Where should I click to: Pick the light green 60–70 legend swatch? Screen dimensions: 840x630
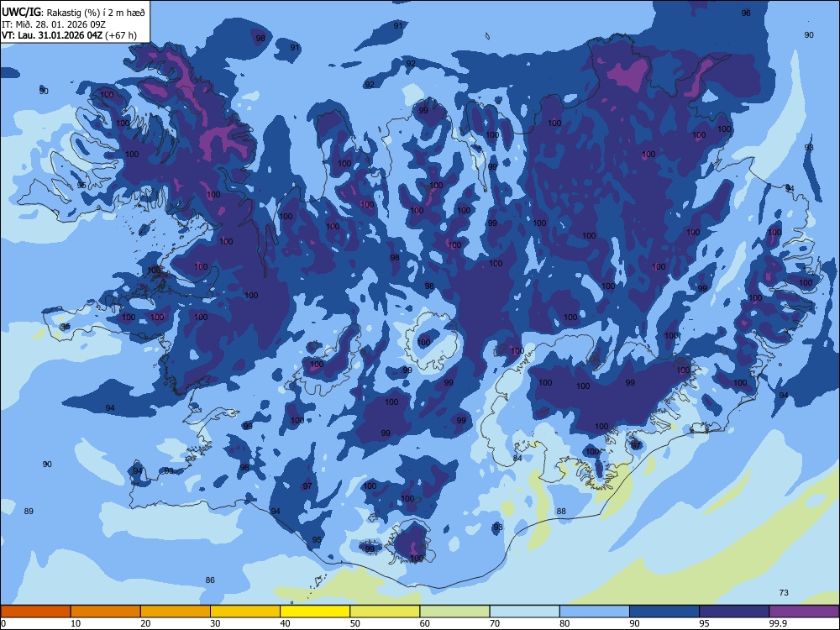[x=454, y=612]
